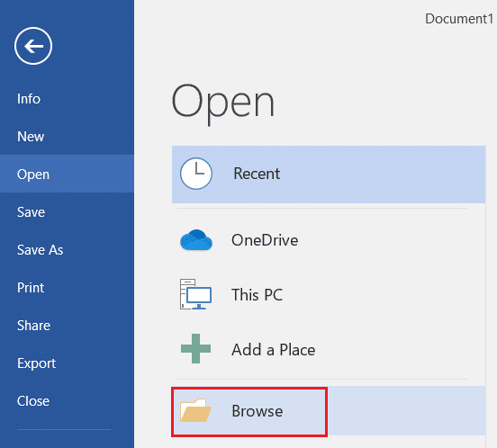Select Close in the sidebar menu

pos(33,401)
